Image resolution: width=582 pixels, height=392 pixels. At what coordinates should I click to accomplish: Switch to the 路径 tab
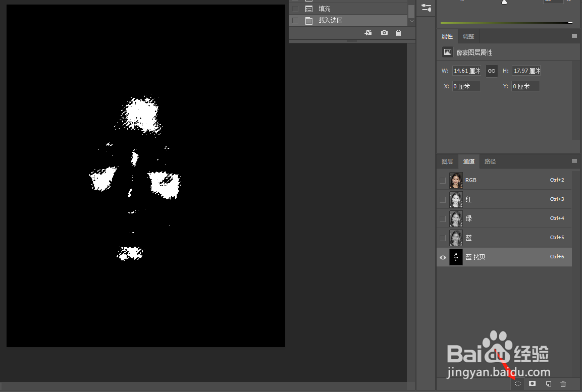pos(490,161)
